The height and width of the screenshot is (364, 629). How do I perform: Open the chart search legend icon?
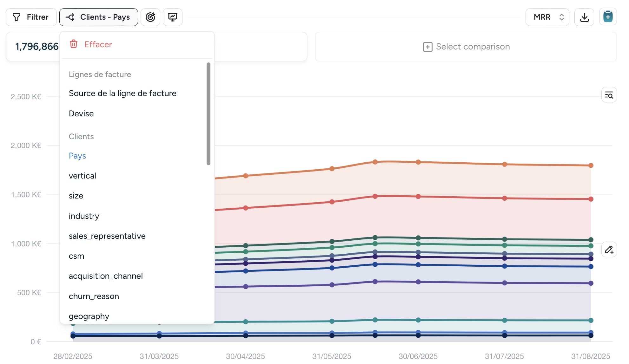click(x=609, y=95)
